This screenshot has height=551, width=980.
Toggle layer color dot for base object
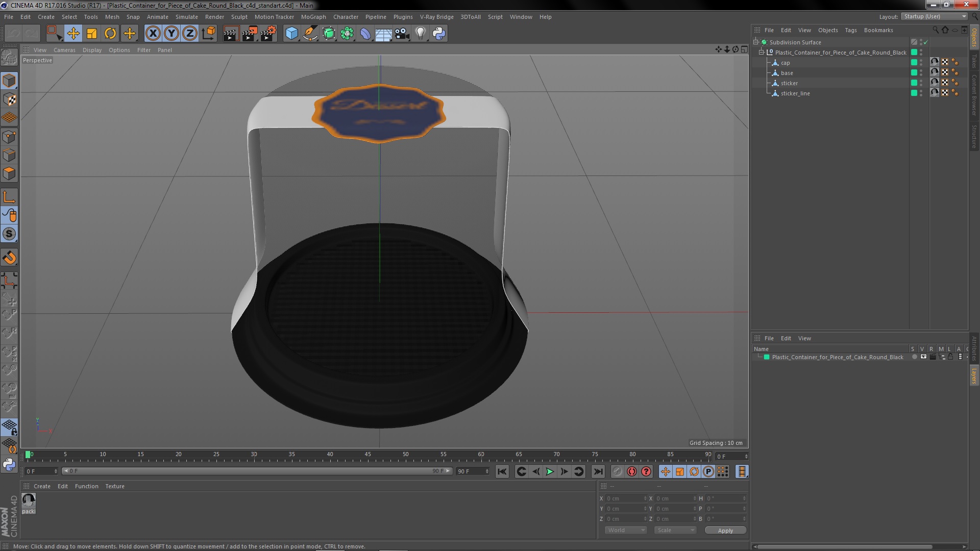point(914,72)
